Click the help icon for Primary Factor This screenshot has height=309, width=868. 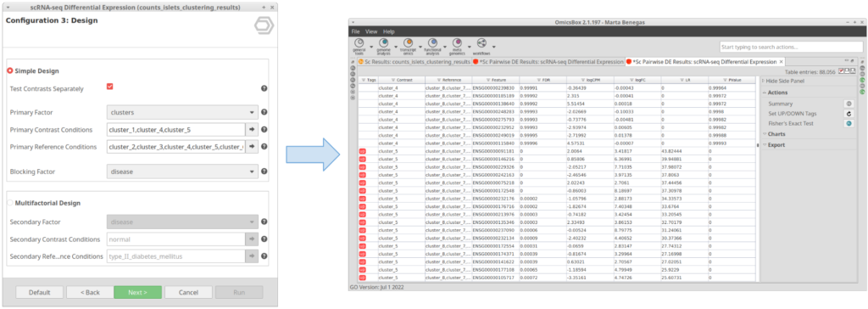[264, 113]
